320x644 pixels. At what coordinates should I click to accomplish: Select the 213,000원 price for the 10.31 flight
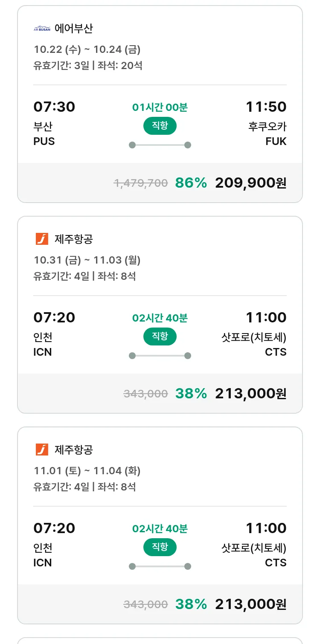point(250,394)
